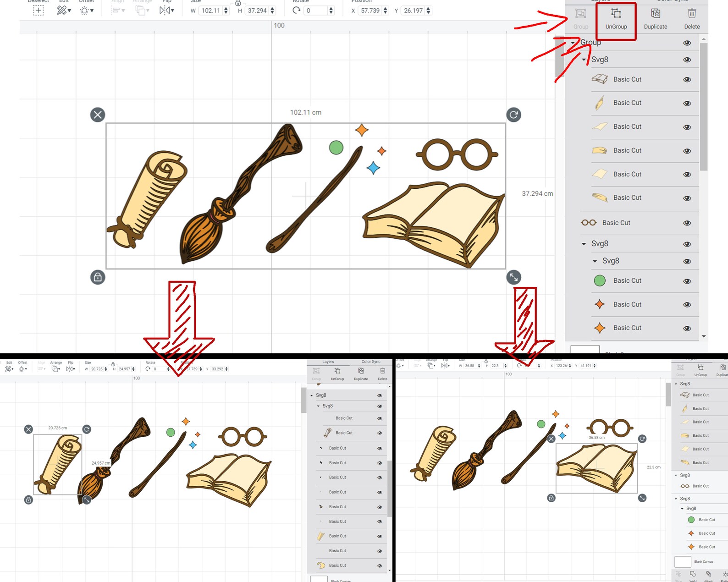Click the top layers panel scrollbar thumb
Screen dimensions: 728x582
[x=704, y=107]
